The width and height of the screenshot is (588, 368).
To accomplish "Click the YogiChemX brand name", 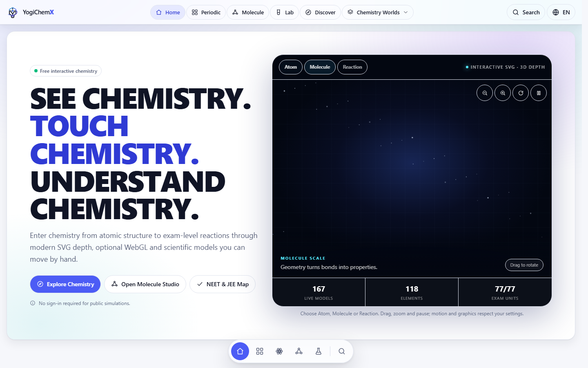I will tap(38, 12).
